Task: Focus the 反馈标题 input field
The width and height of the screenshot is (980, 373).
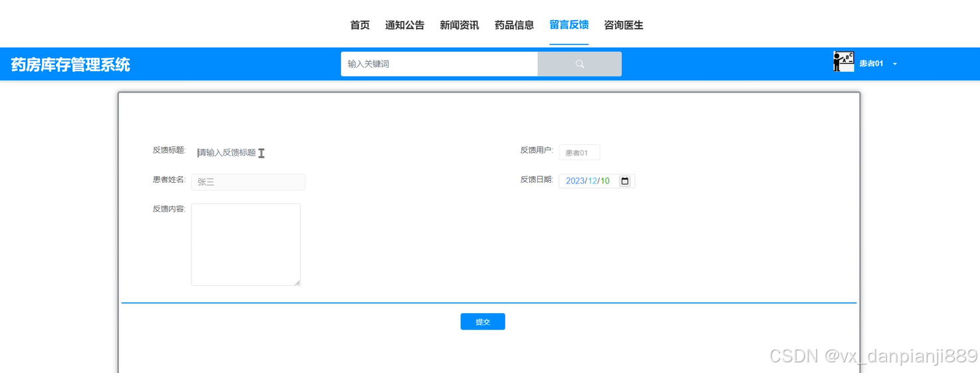Action: point(248,152)
